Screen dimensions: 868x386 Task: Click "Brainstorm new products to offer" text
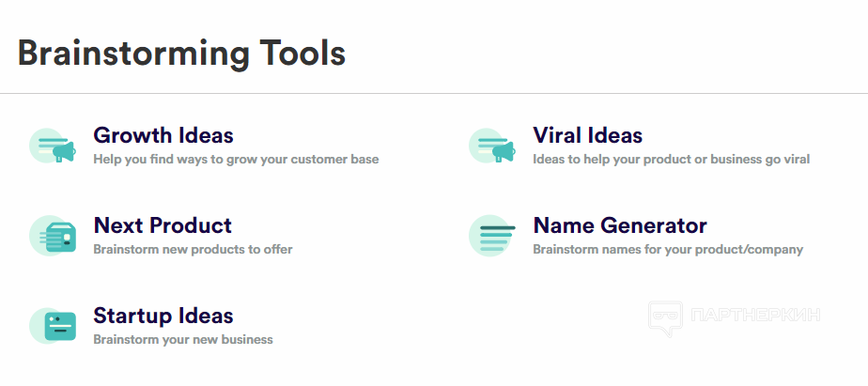pos(193,250)
